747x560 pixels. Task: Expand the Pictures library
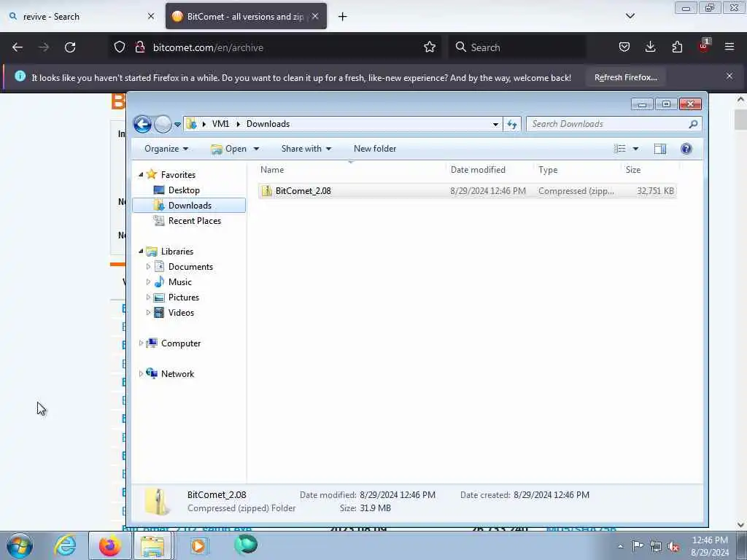tap(148, 297)
